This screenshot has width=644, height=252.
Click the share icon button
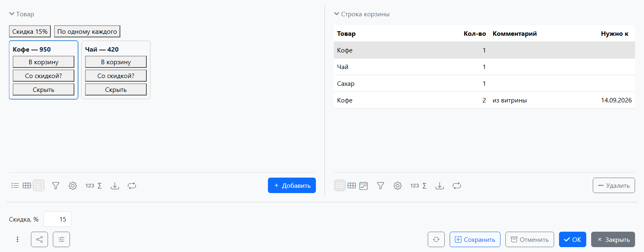39,239
